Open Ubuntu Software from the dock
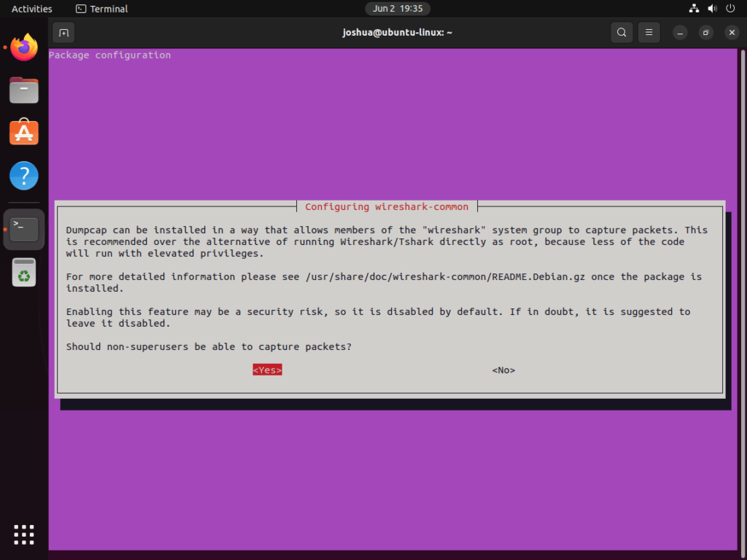Image resolution: width=747 pixels, height=560 pixels. 24,132
